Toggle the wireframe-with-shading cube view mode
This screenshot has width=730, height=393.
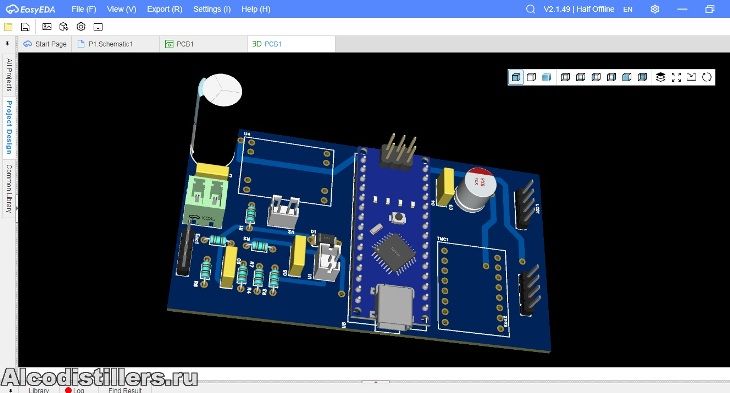click(516, 77)
